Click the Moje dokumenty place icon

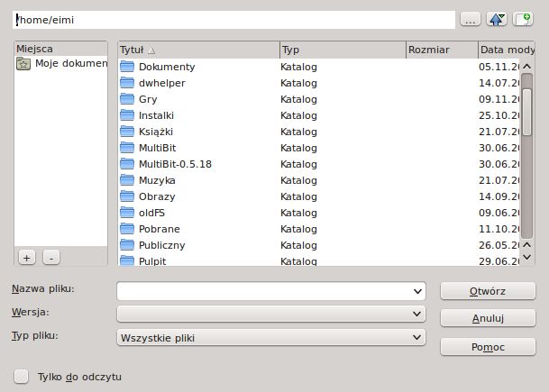point(23,64)
